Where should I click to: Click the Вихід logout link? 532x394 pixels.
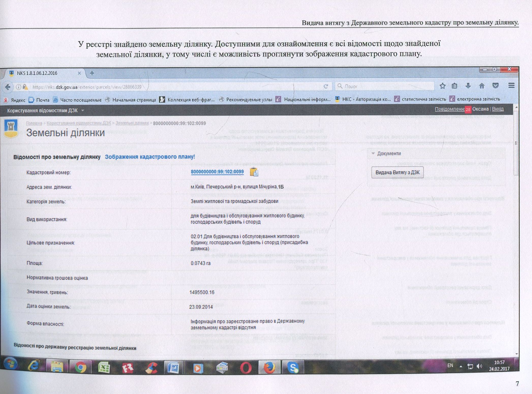[498, 109]
